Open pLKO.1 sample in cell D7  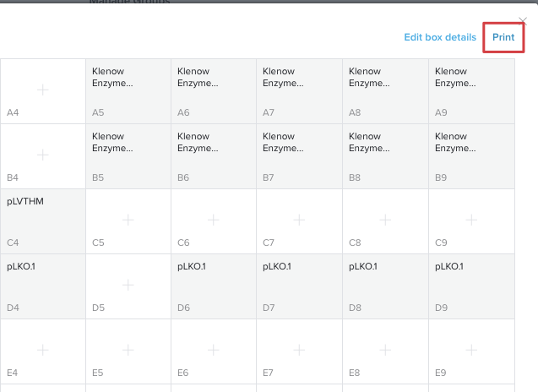[299, 286]
